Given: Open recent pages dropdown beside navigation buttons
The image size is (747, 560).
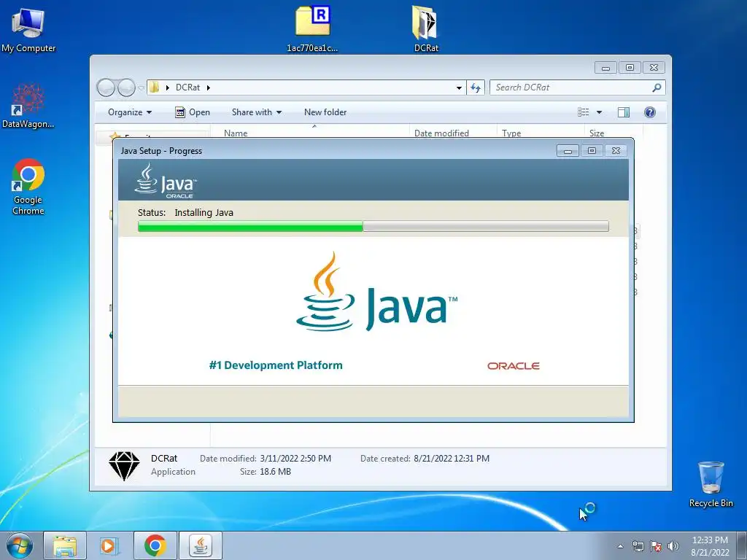Looking at the screenshot, I should (141, 87).
